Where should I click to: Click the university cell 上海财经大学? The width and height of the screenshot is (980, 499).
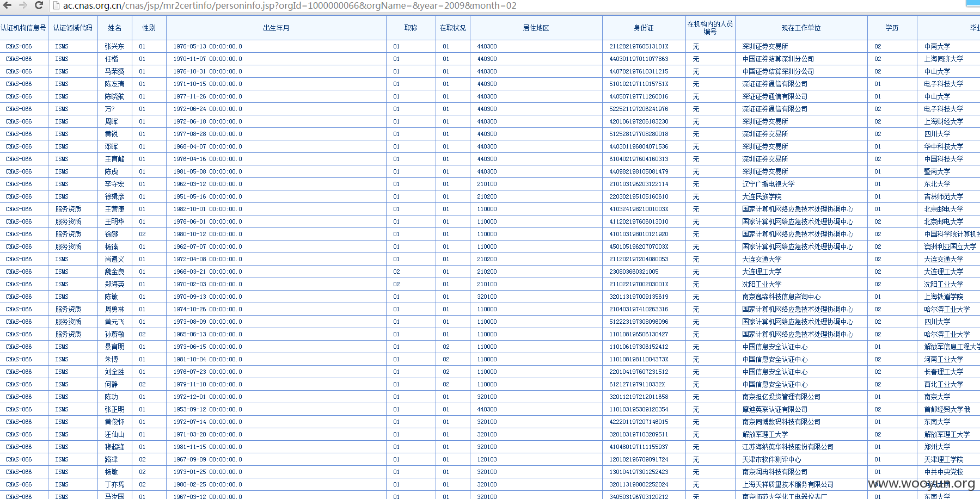(x=944, y=121)
